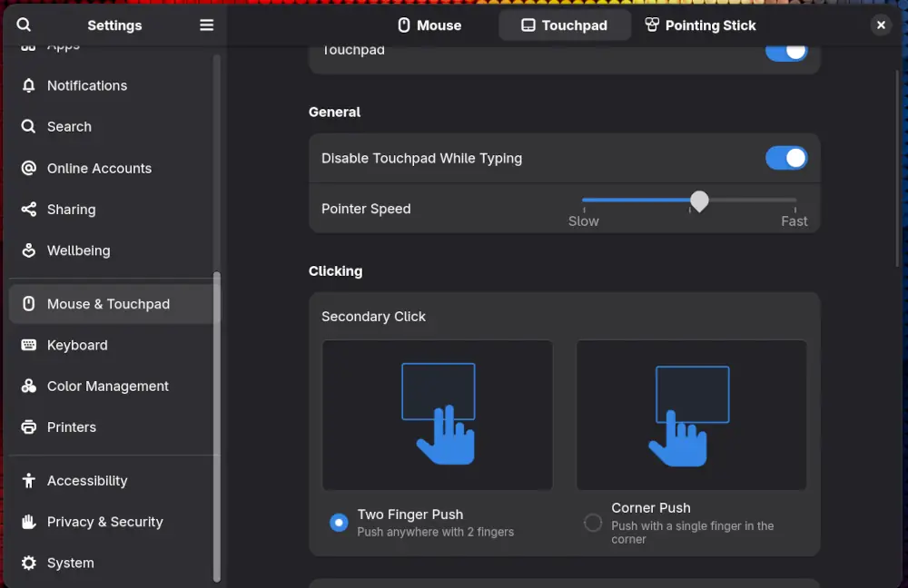Click the Two Finger Push illustration
908x588 pixels.
click(438, 415)
